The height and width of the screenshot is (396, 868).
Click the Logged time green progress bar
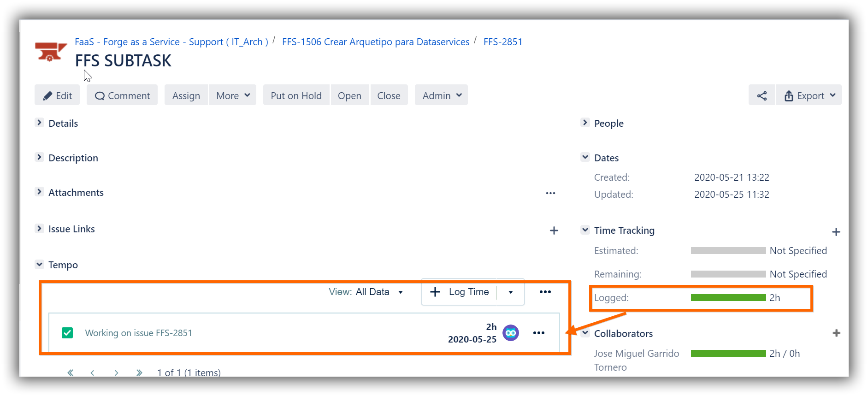coord(728,298)
